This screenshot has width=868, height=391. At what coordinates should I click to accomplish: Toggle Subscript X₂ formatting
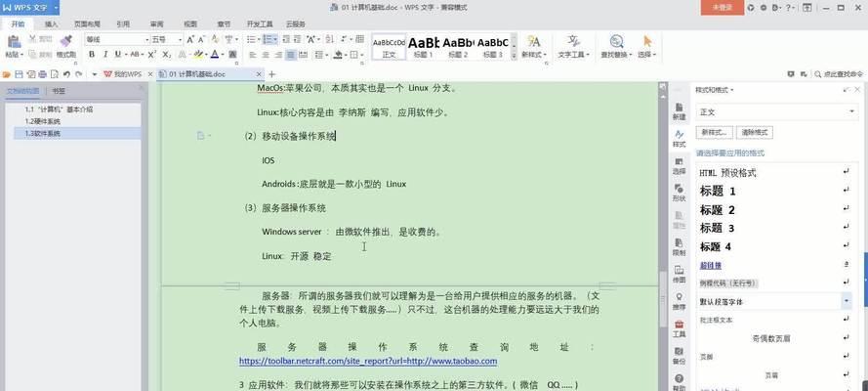click(166, 55)
